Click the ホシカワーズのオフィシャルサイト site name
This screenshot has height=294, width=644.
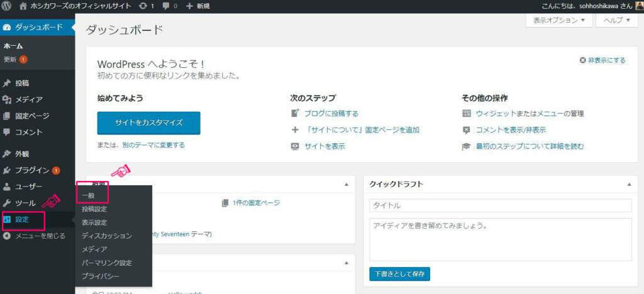(81, 6)
